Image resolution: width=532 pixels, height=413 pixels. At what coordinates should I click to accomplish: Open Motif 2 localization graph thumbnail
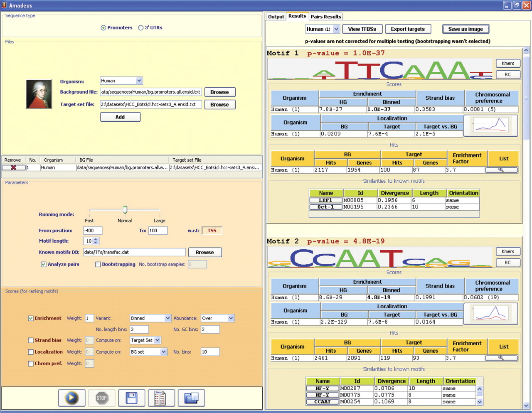tap(490, 313)
